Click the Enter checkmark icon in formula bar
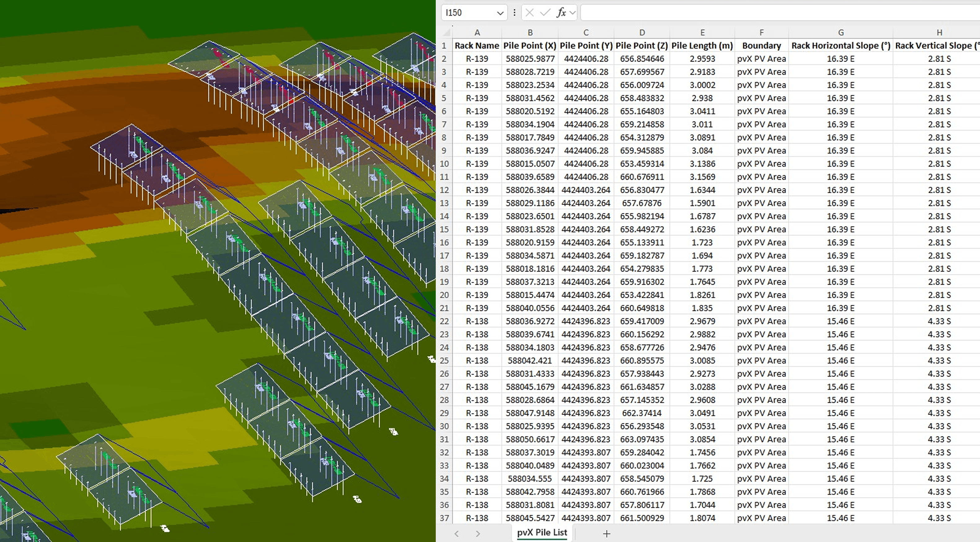Image resolution: width=980 pixels, height=542 pixels. [545, 13]
